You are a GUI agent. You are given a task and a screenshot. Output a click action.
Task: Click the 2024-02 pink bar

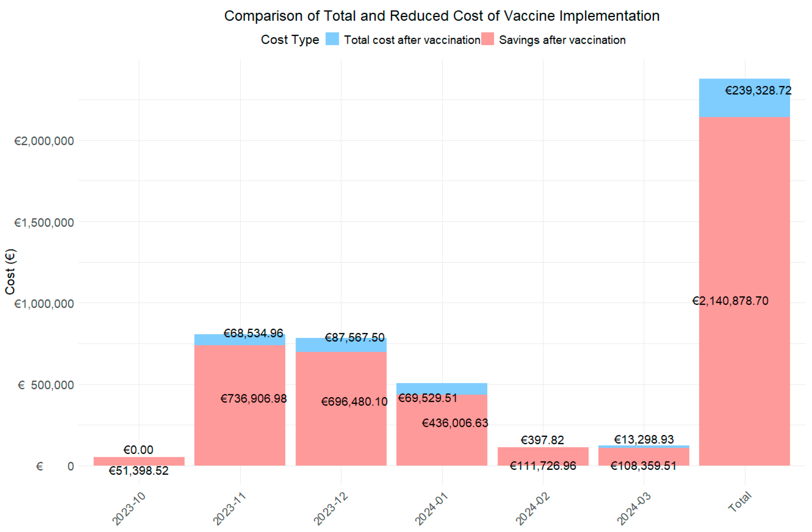point(543,454)
